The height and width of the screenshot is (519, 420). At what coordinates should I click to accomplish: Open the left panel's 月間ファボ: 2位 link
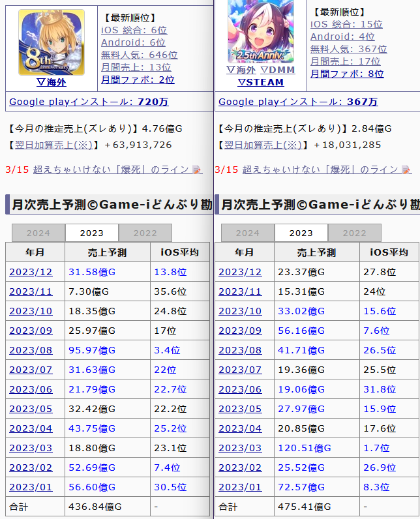138,80
